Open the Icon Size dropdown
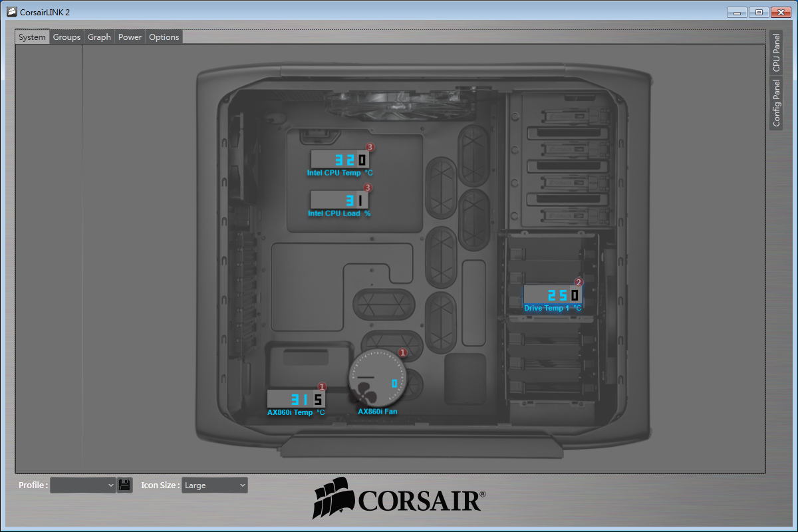Viewport: 798px width, 532px height. (x=214, y=485)
